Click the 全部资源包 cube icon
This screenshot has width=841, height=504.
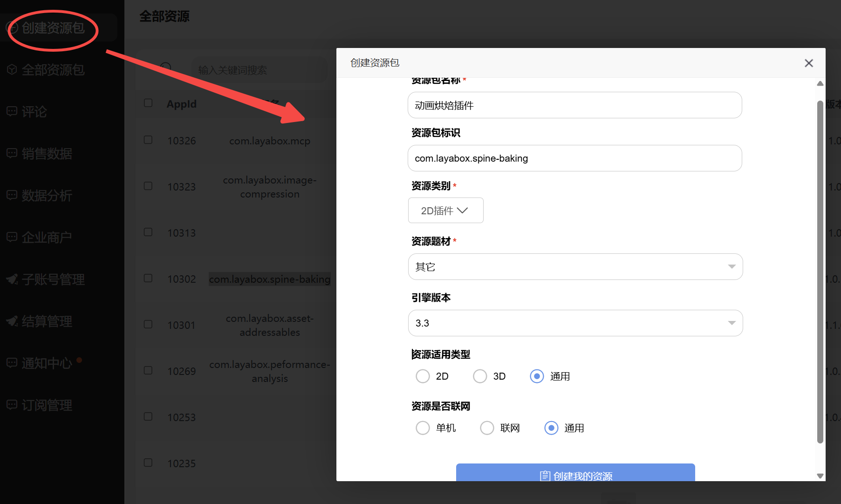[12, 70]
